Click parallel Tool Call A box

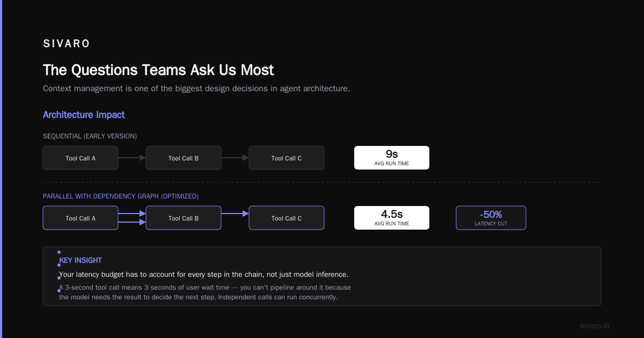[80, 218]
